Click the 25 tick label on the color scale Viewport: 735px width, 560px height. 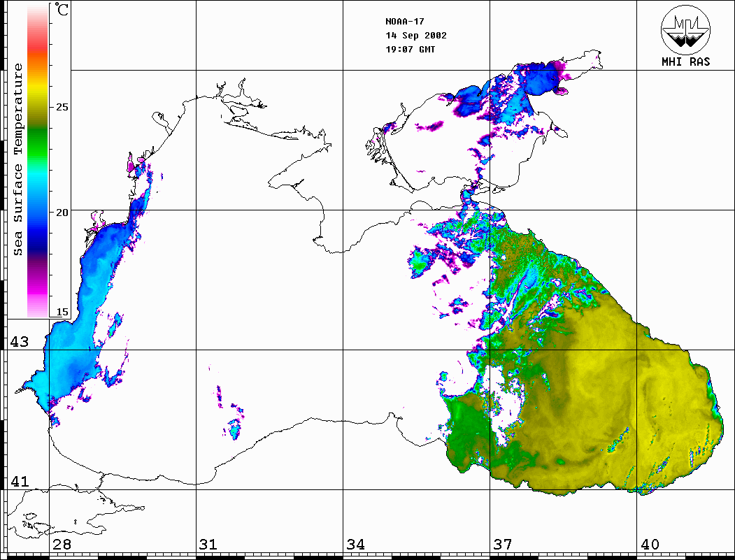pyautogui.click(x=62, y=107)
